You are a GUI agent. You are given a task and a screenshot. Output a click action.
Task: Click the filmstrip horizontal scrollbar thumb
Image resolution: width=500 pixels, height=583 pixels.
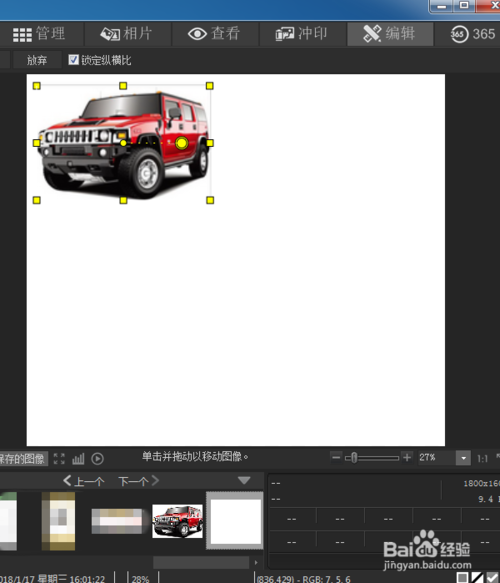(x=201, y=563)
